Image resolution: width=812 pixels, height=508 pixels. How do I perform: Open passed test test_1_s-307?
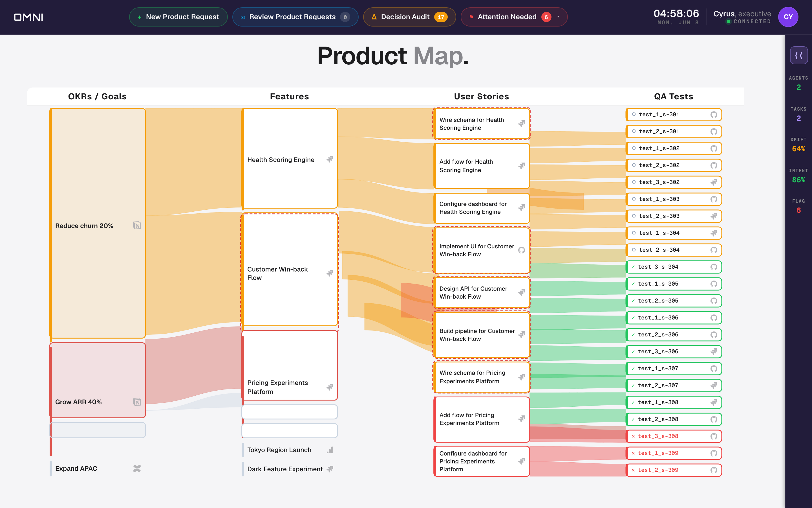[x=674, y=369]
